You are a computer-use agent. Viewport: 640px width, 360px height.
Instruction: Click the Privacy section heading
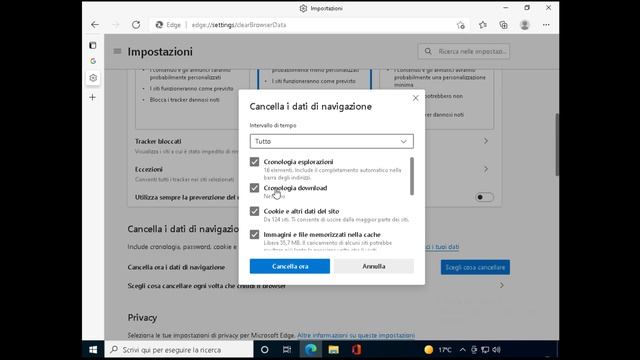[142, 318]
